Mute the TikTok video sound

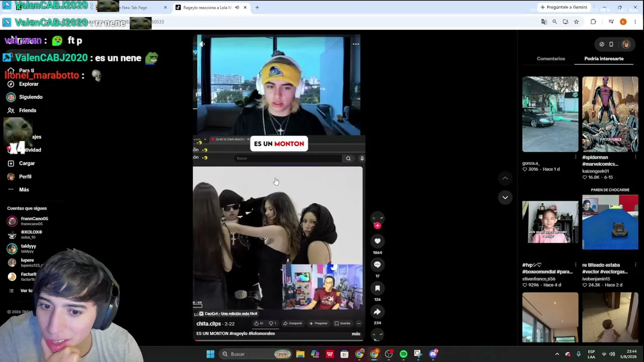tap(202, 44)
